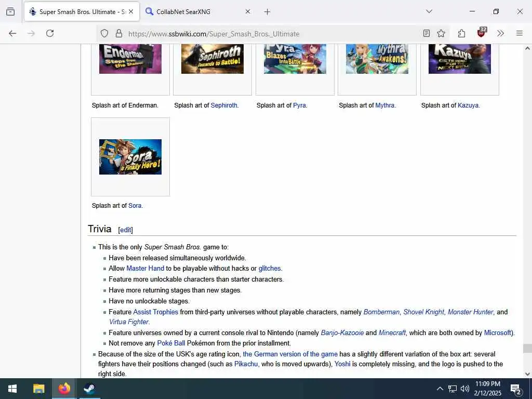The image size is (532, 399).
Task: Expand the list all tabs dropdown
Action: tap(429, 11)
